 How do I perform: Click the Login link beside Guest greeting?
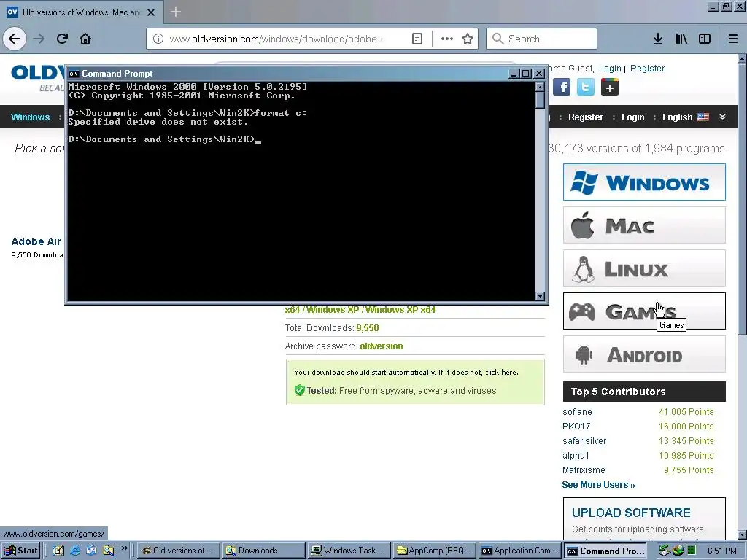point(610,69)
